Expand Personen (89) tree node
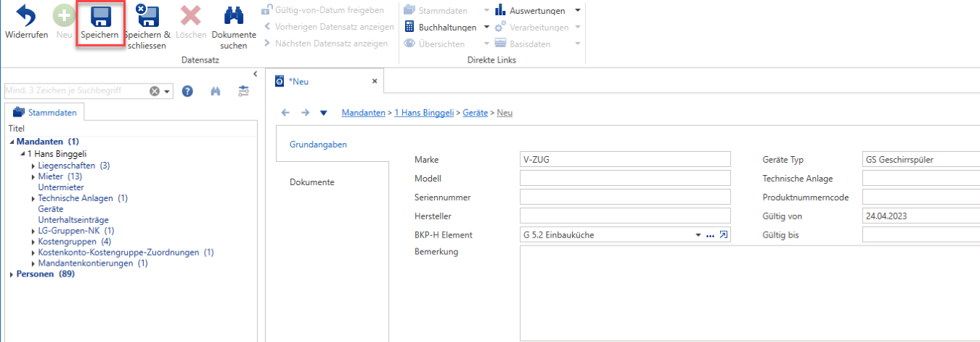980x342 pixels. (x=12, y=274)
